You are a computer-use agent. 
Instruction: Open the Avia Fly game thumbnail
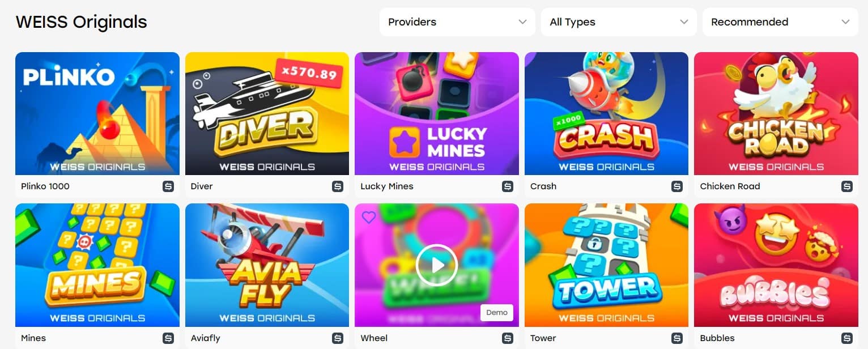(x=267, y=265)
